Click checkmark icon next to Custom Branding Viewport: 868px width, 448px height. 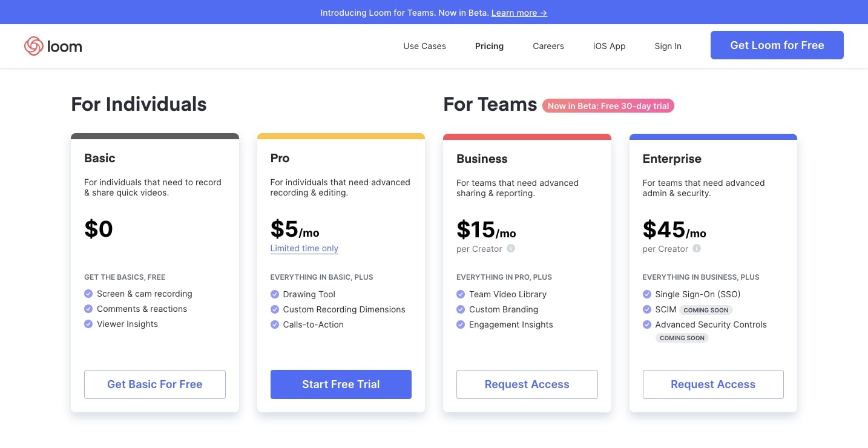461,309
